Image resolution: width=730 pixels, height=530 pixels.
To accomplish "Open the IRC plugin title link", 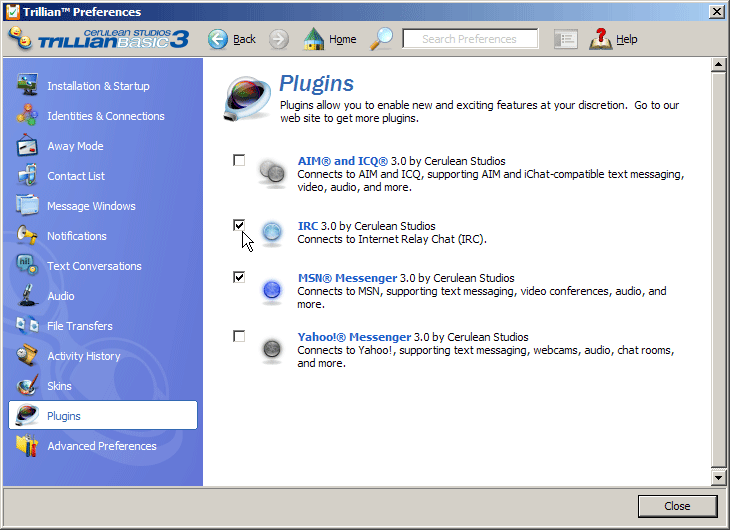I will tap(308, 226).
